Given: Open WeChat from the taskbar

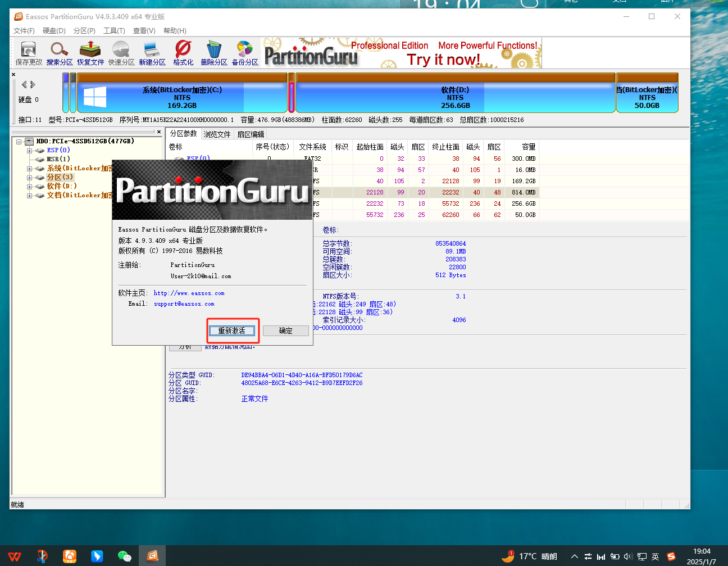Looking at the screenshot, I should [x=125, y=556].
